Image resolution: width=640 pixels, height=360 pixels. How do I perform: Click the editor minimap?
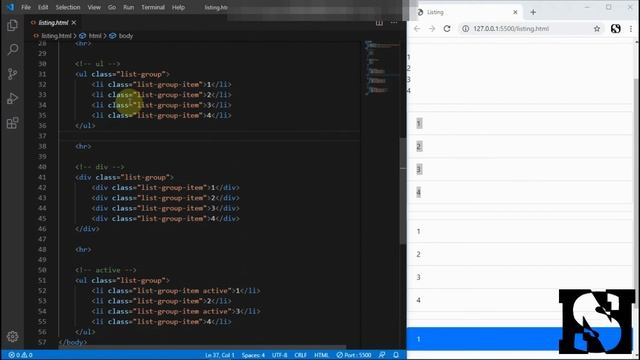[x=382, y=67]
